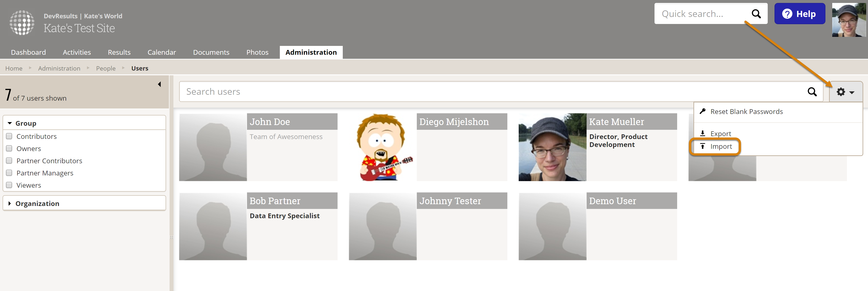Click the Quick search magnifier icon

pos(756,14)
